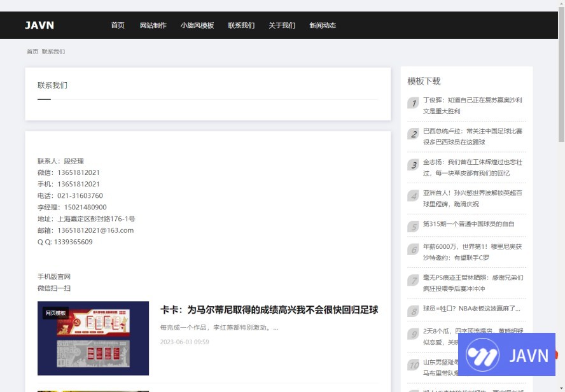Click address 上海嘉定区彭封路176-1号
Viewport: 565px width, 392px height.
pos(96,219)
